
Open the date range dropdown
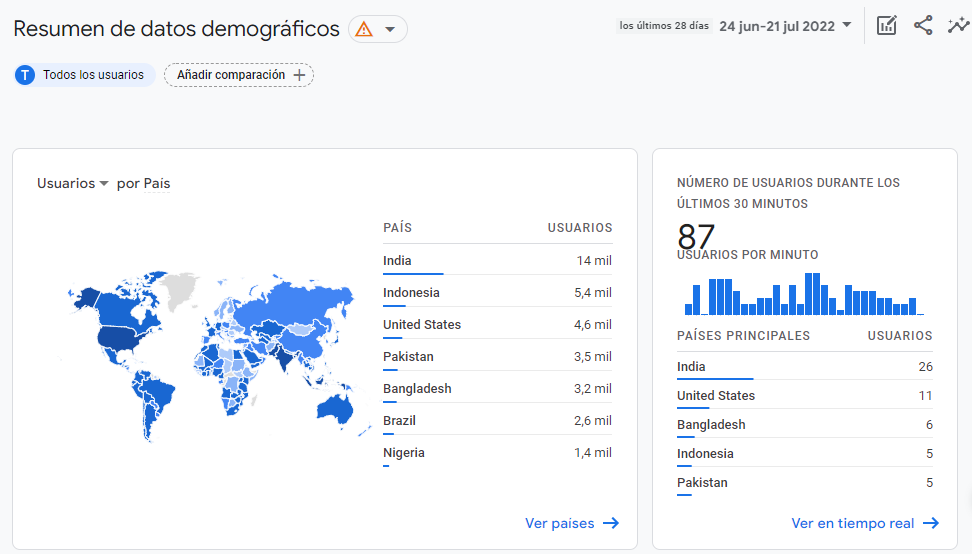point(784,26)
